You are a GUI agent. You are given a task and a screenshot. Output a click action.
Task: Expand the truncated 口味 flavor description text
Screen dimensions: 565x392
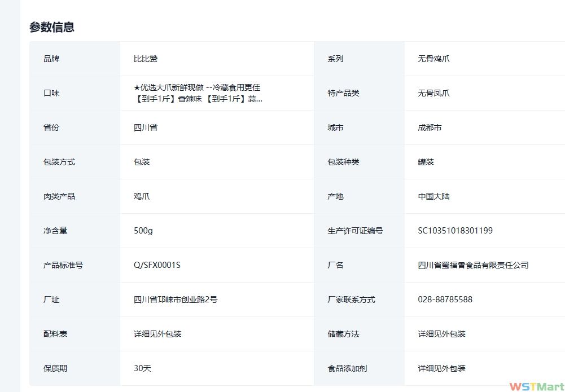(x=198, y=94)
